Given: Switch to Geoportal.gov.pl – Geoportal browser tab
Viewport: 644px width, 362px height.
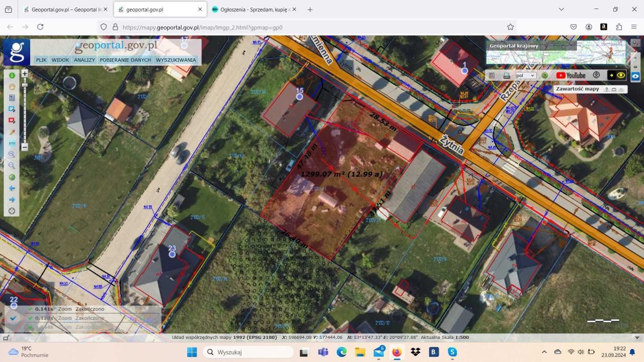Looking at the screenshot, I should pyautogui.click(x=65, y=10).
